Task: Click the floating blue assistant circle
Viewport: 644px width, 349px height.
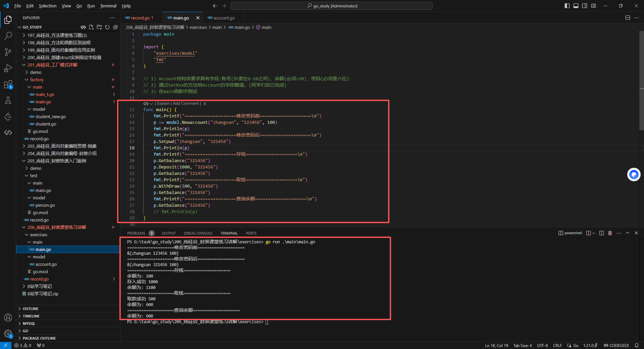Action: tap(634, 174)
